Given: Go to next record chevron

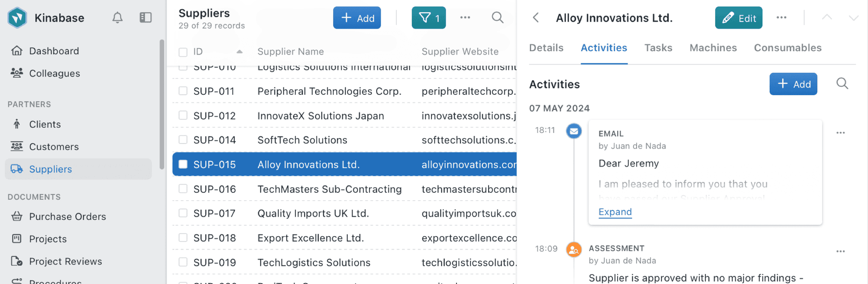Looking at the screenshot, I should 853,18.
